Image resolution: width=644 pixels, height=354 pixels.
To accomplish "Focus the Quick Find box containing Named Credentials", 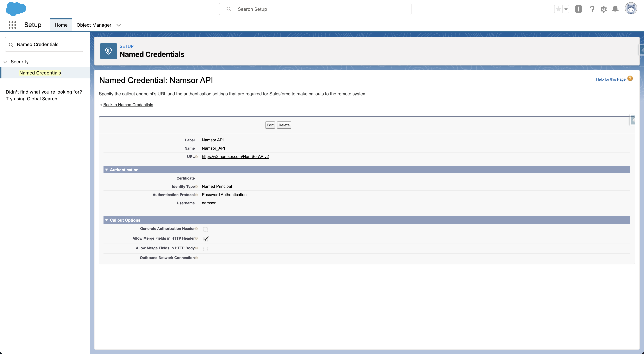I will pyautogui.click(x=44, y=44).
